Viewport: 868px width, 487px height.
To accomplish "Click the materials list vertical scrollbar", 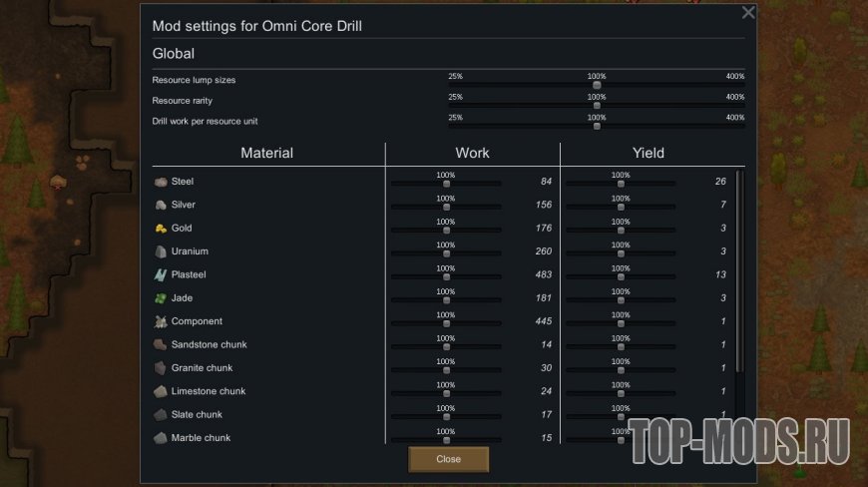I will pos(739,269).
